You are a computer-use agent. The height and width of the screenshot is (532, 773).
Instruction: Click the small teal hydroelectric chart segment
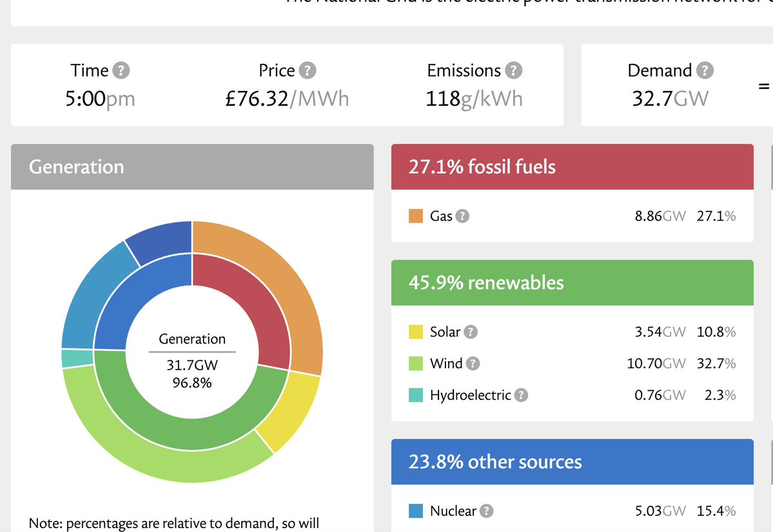(77, 359)
